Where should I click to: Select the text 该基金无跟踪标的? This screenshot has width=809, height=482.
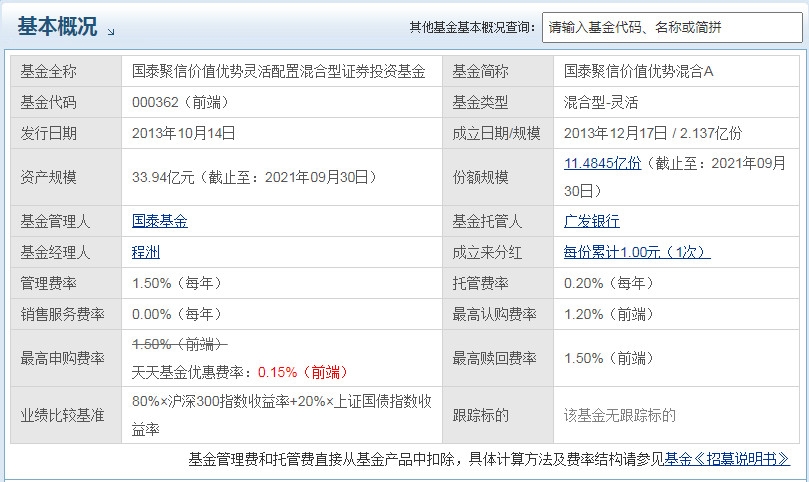click(620, 415)
